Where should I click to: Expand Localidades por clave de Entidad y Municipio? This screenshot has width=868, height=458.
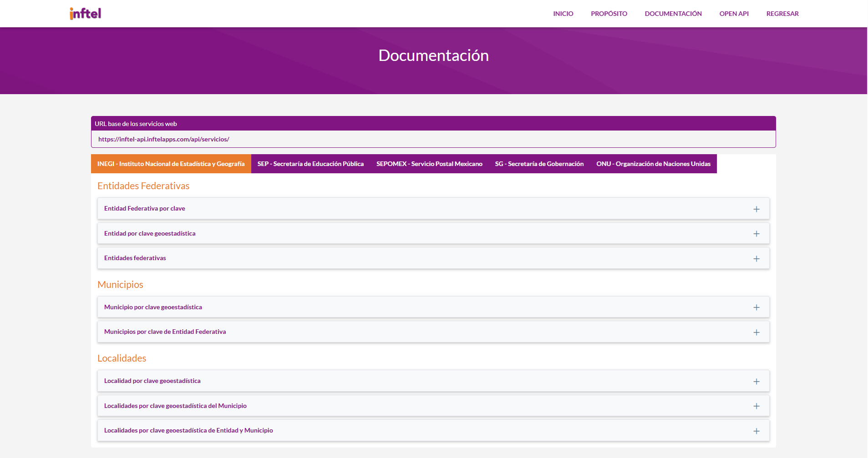point(756,431)
